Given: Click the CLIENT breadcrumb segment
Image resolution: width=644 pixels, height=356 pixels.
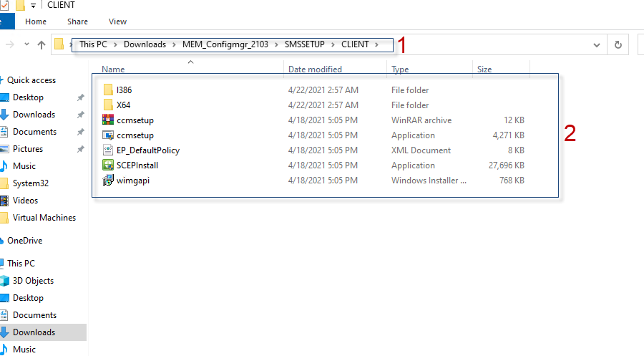Looking at the screenshot, I should pos(355,44).
